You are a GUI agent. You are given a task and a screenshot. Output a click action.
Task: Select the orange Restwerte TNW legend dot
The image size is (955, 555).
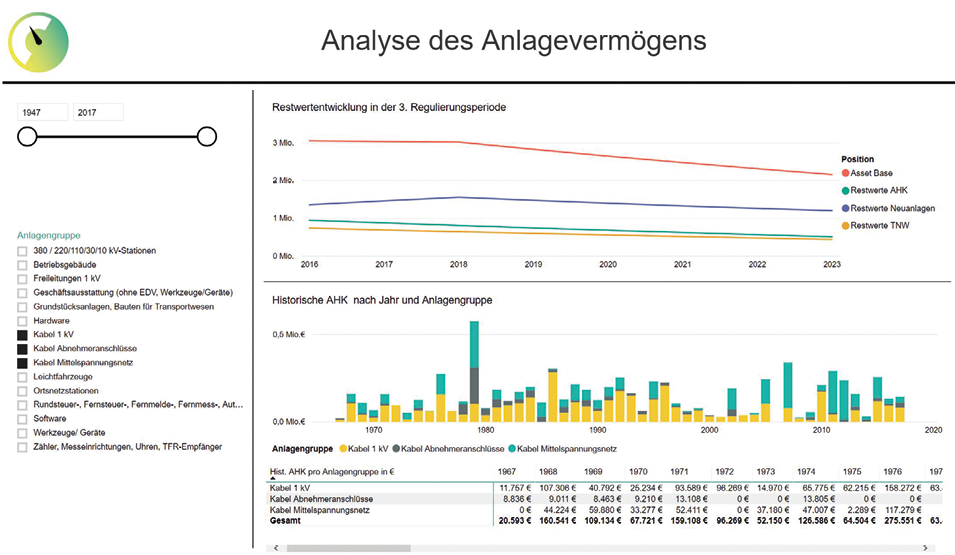pyautogui.click(x=846, y=224)
